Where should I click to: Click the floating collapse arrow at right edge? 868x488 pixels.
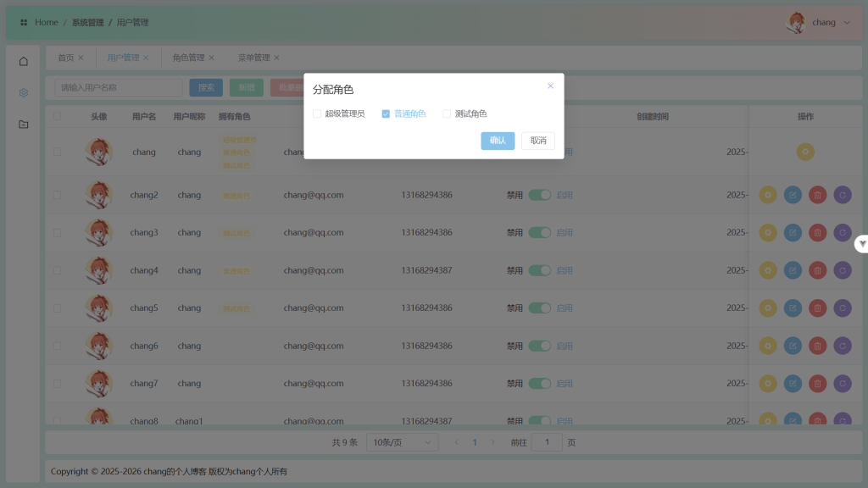862,244
